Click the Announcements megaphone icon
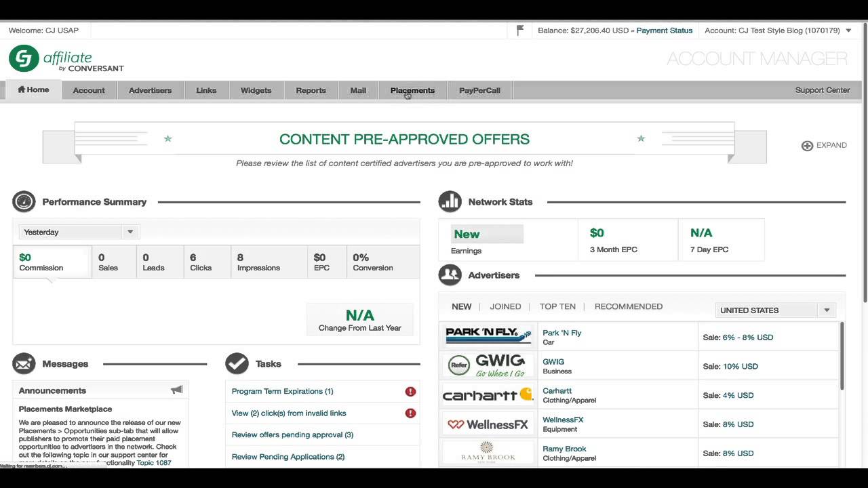 [177, 390]
